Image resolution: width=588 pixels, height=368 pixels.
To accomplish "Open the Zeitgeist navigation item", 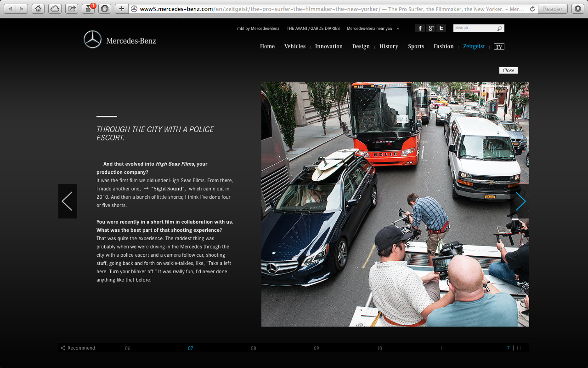I will coord(474,46).
